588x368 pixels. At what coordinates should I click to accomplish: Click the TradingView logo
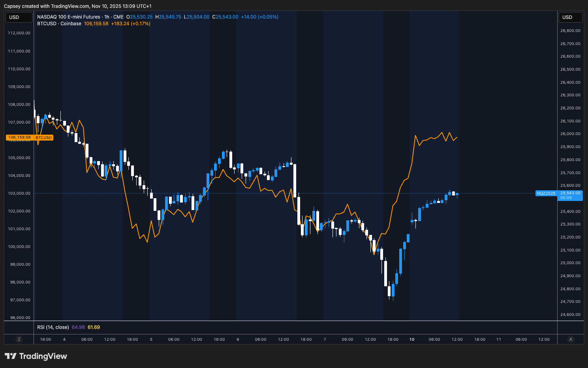(36, 356)
